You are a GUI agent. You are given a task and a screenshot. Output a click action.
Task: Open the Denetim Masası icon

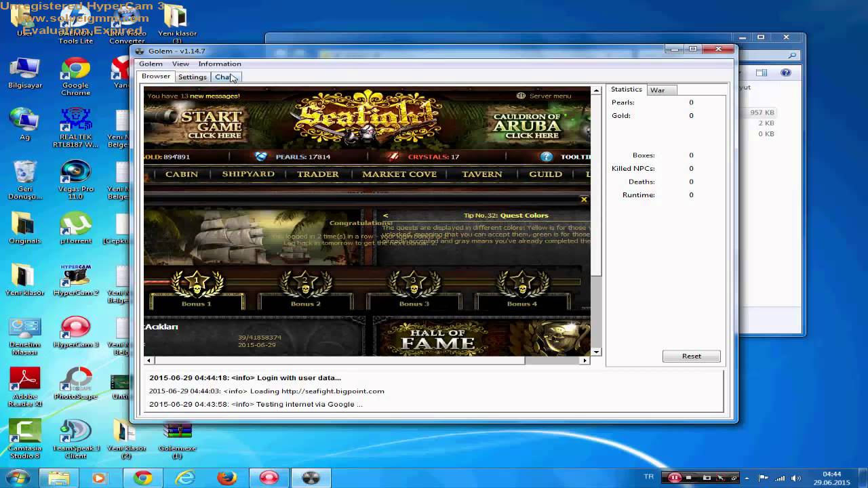click(x=25, y=335)
